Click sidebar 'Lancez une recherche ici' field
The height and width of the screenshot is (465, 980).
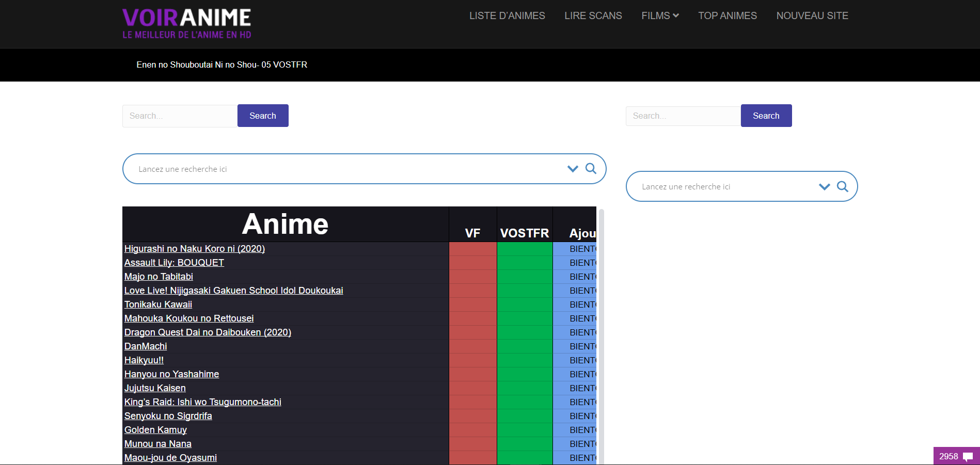[729, 186]
